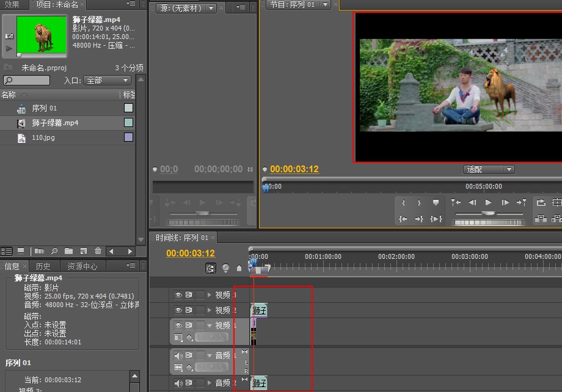Mute track 音频 2 speaker toggle

tap(178, 383)
